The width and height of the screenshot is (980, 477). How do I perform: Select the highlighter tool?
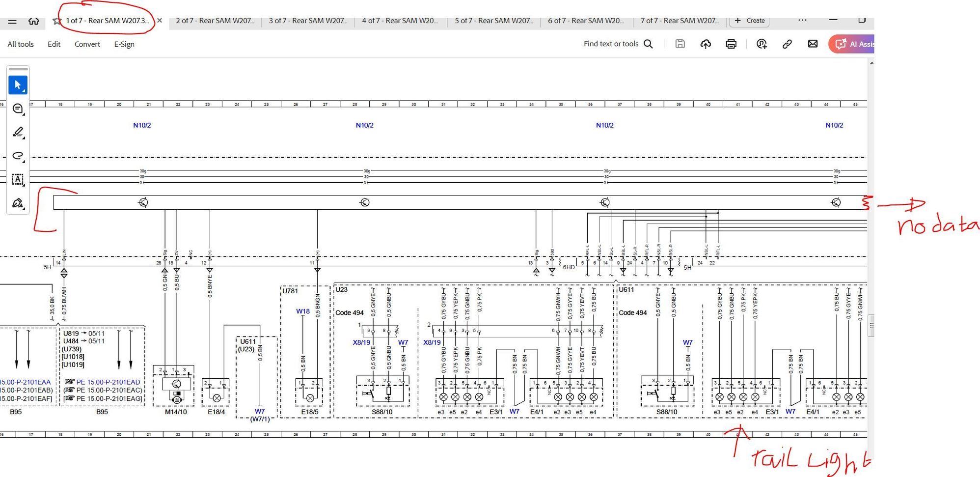(x=18, y=132)
